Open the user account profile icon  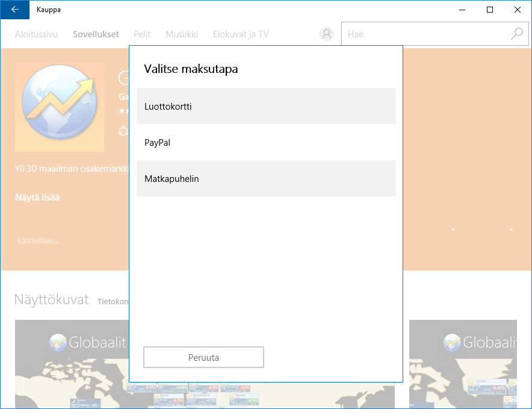327,34
